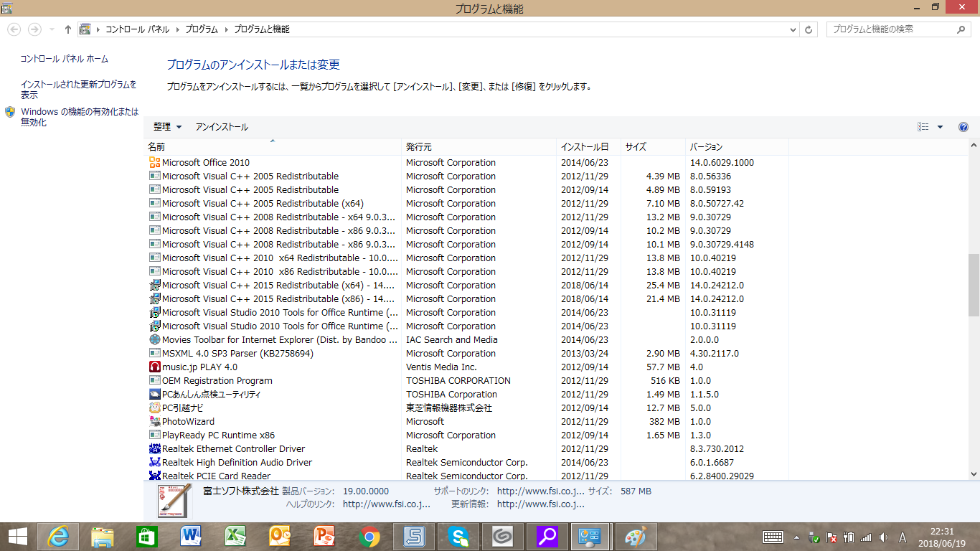Open インストールされた更新プログラムを表示 link
This screenshot has width=980, height=551.
[78, 90]
